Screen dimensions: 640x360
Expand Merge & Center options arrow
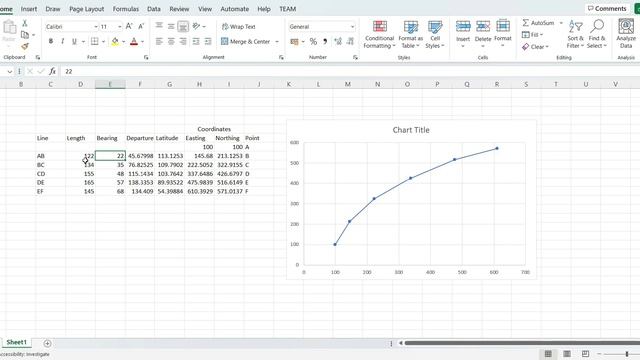(x=277, y=41)
